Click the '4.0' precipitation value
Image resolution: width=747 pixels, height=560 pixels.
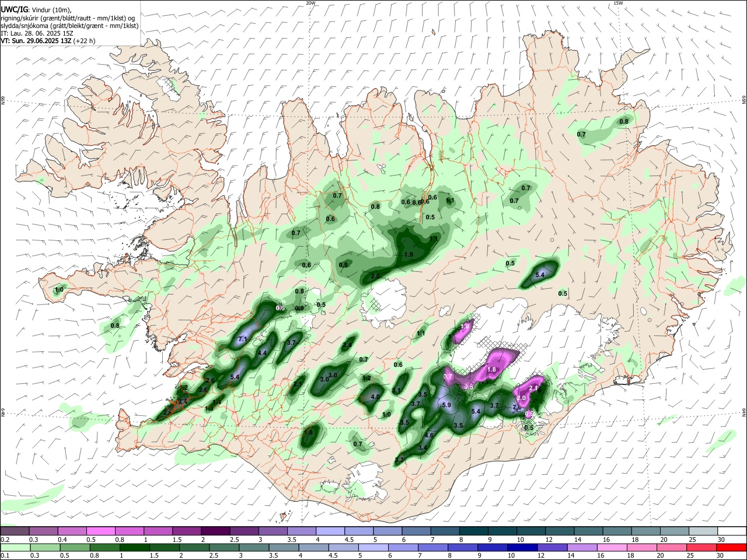tap(375, 397)
